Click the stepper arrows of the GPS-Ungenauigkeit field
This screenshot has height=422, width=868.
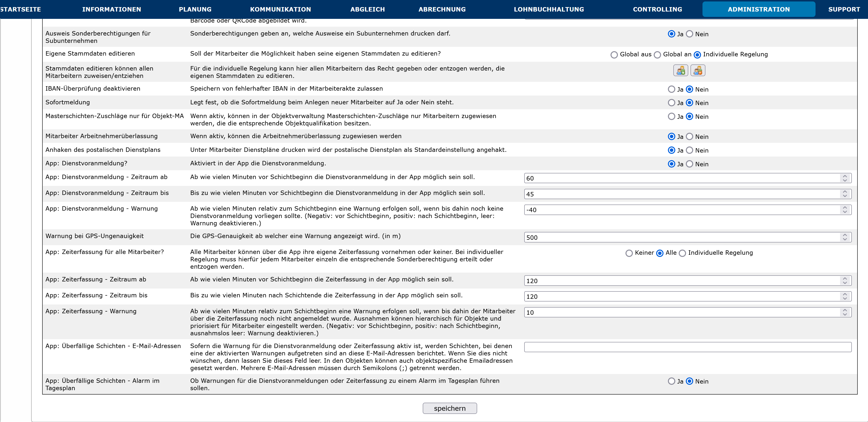845,237
